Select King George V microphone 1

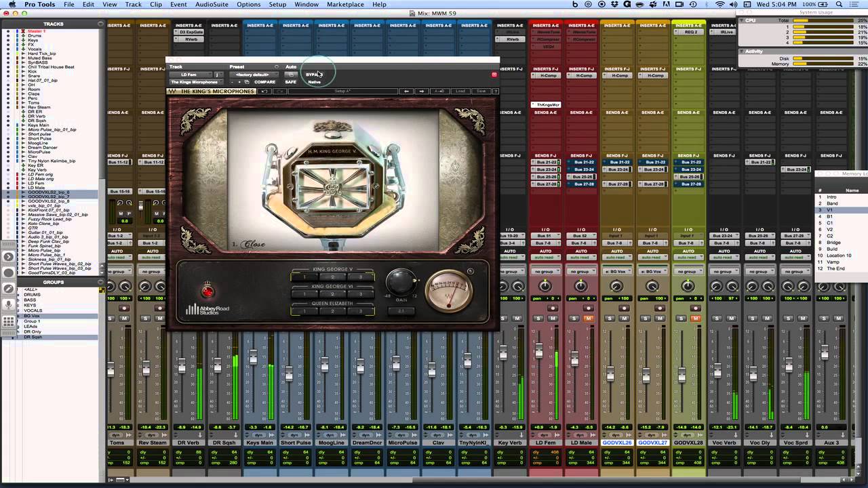coord(304,277)
